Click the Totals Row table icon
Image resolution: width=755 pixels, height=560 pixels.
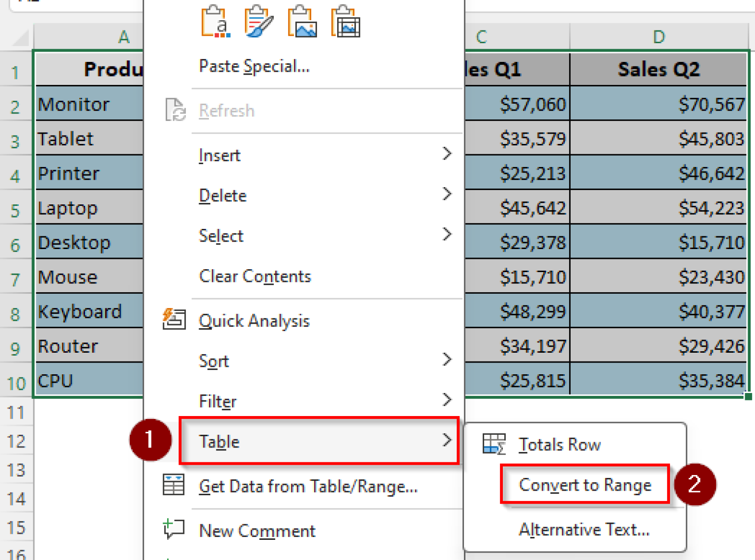click(x=495, y=444)
